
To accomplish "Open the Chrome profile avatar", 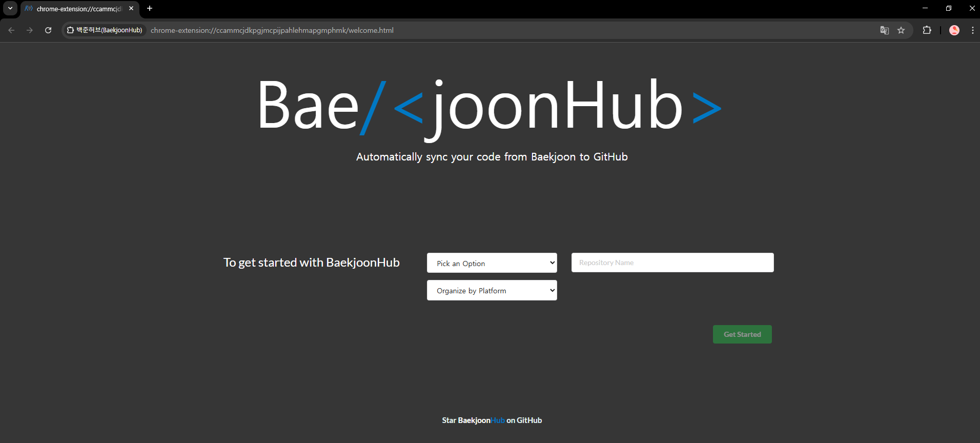I will coord(954,30).
